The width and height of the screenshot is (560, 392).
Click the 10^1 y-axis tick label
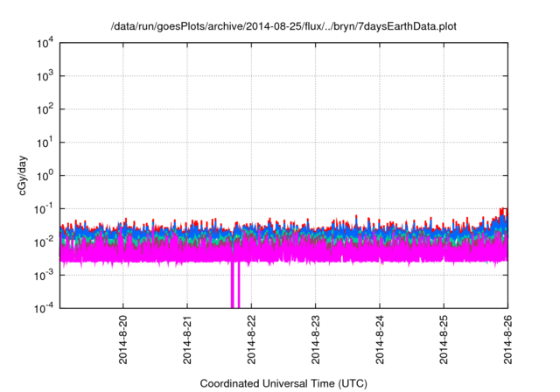pyautogui.click(x=45, y=143)
